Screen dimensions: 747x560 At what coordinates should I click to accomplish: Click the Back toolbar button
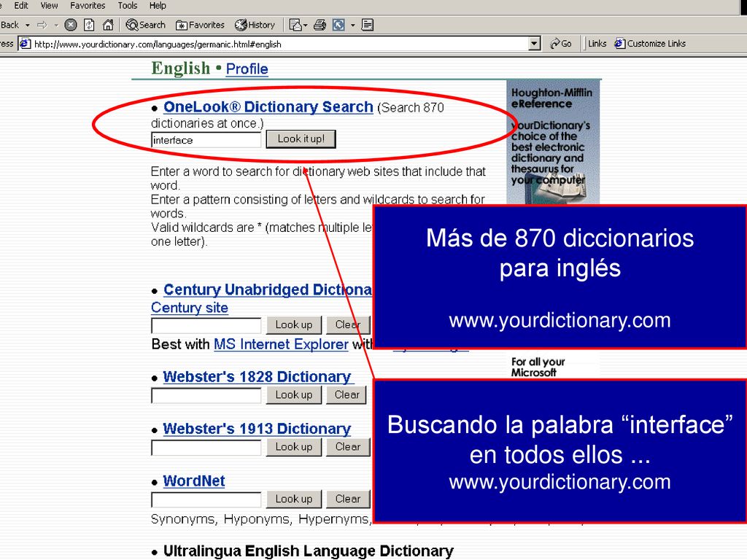pos(9,25)
